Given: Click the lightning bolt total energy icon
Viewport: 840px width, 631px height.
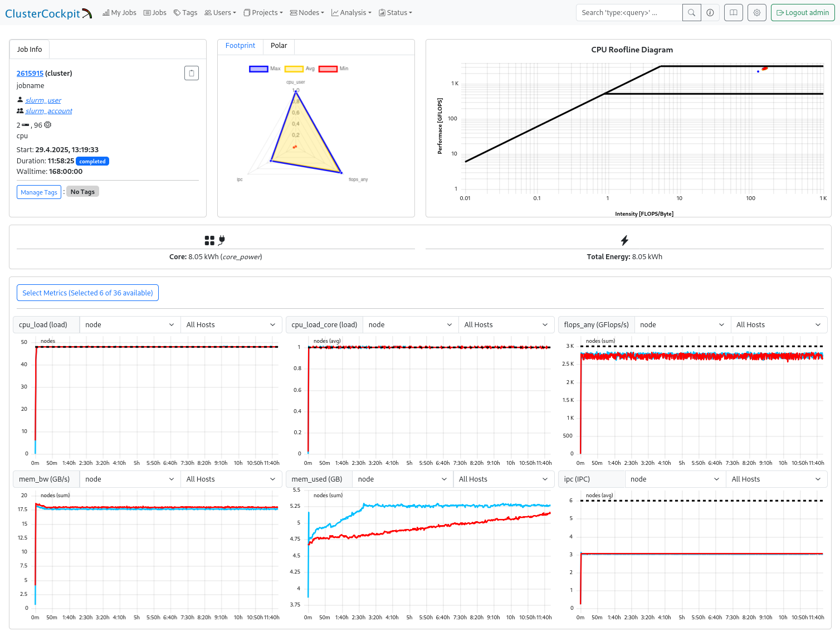Looking at the screenshot, I should click(x=624, y=240).
